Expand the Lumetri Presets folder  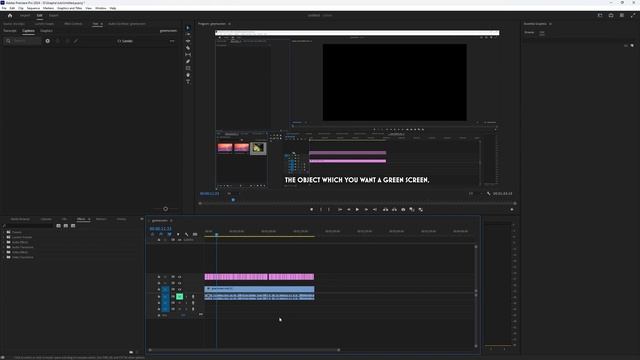(4, 237)
